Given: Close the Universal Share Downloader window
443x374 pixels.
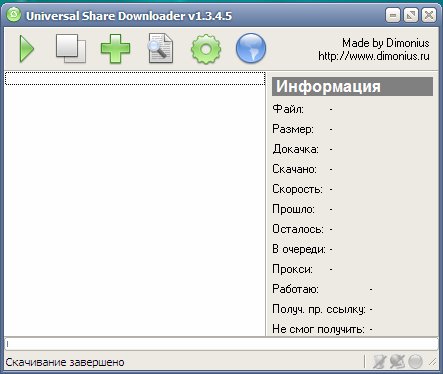Looking at the screenshot, I should 429,15.
